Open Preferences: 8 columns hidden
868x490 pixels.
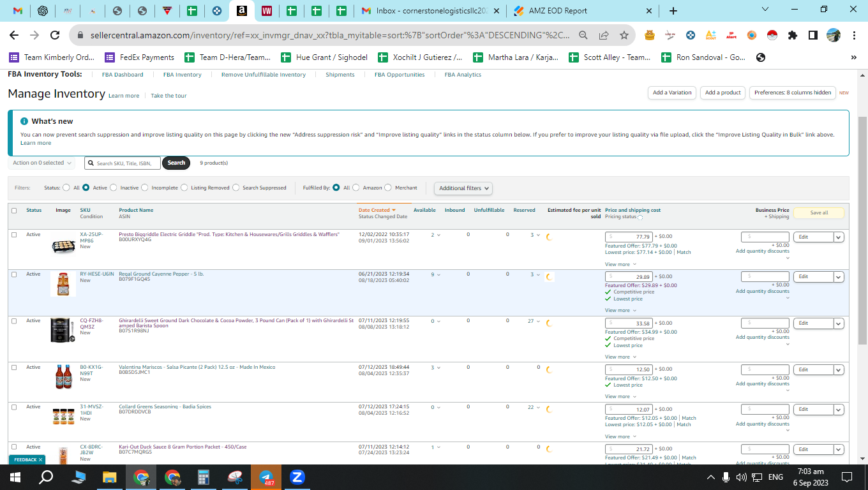793,93
